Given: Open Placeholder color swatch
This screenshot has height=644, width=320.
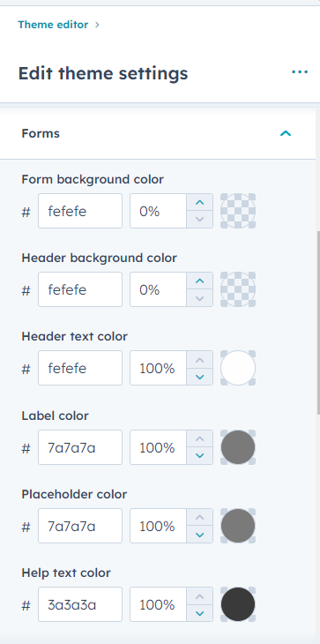Looking at the screenshot, I should pyautogui.click(x=238, y=526).
